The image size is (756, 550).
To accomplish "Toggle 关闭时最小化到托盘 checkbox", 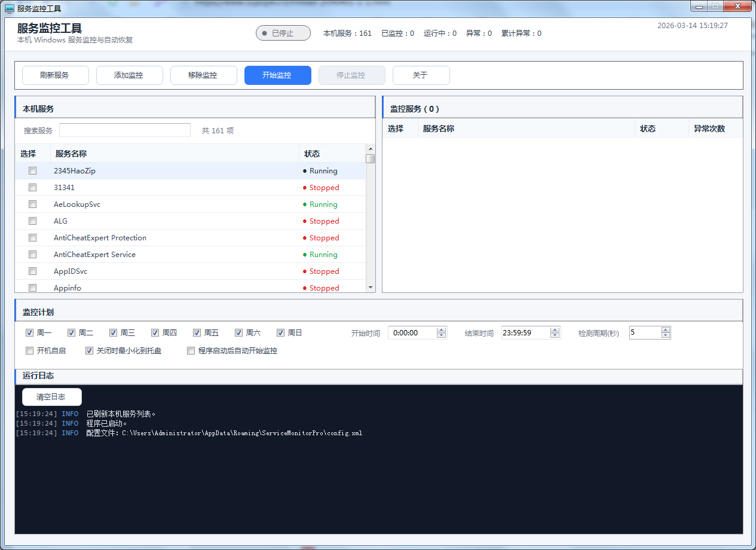I will (90, 351).
